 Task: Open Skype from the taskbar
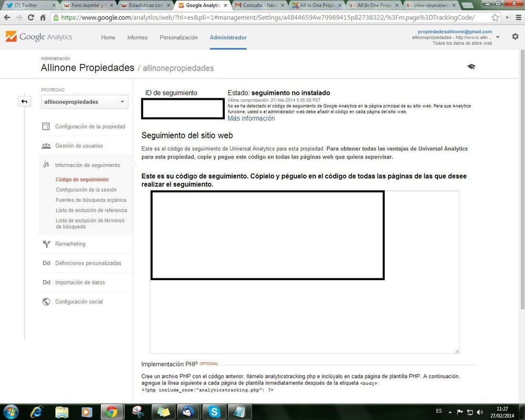coord(214,411)
